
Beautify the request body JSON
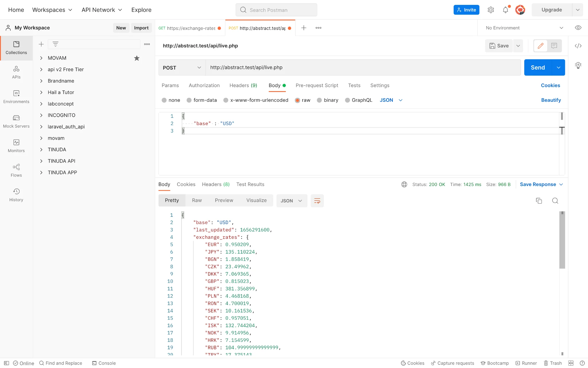click(x=551, y=100)
